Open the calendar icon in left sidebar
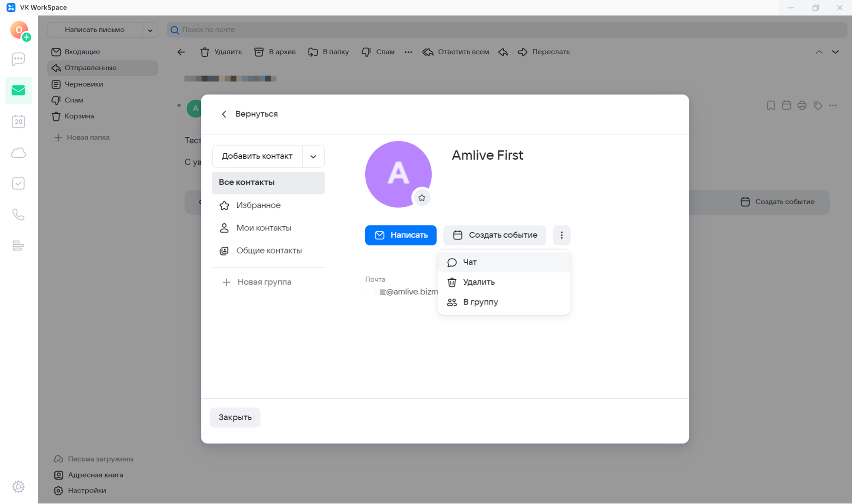 click(18, 122)
